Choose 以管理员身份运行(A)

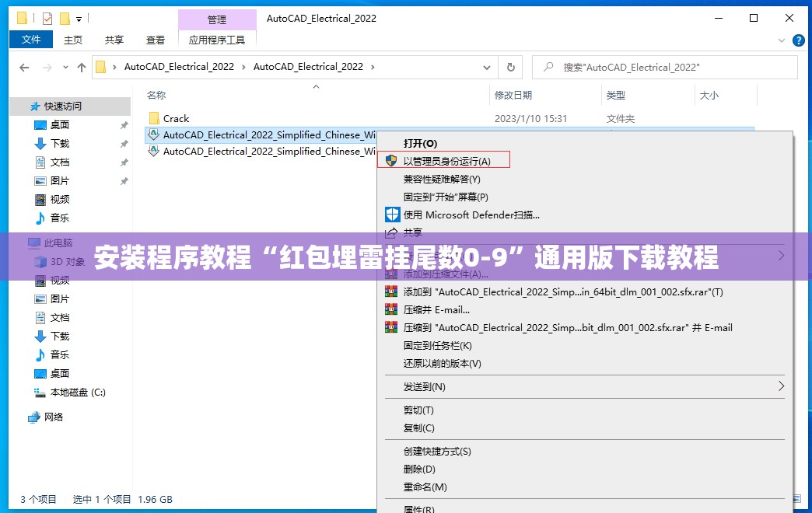point(447,161)
